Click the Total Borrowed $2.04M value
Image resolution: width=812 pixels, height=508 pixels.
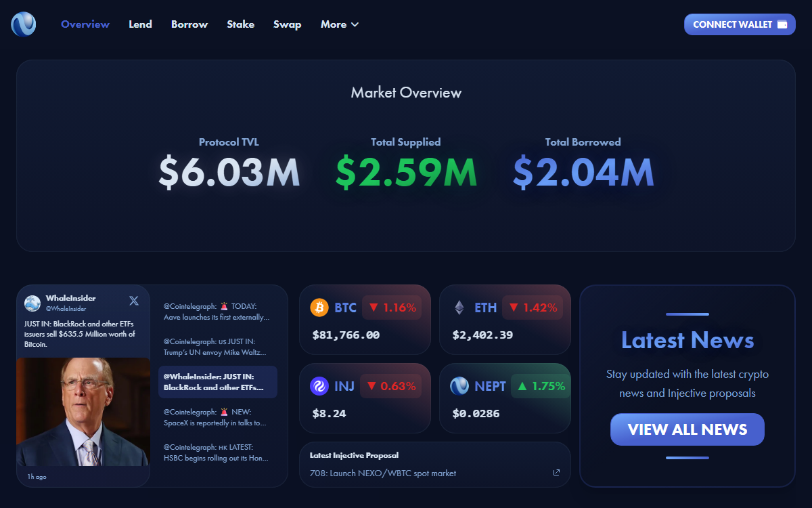583,171
